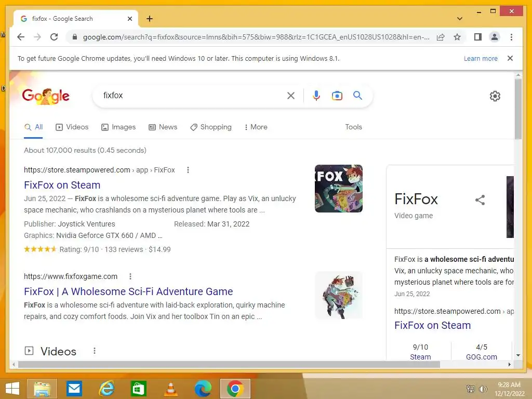
Task: Open the Videos section options menu
Action: pos(95,351)
